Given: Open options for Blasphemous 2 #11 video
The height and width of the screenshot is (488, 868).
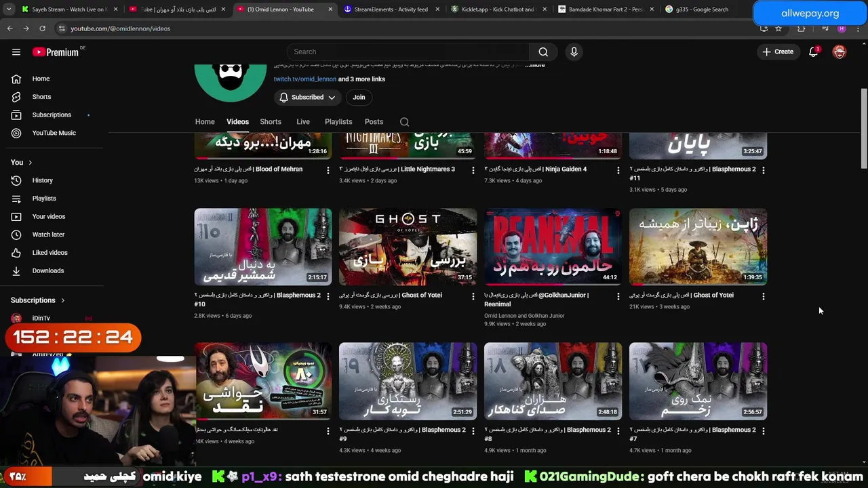Looking at the screenshot, I should (x=763, y=170).
